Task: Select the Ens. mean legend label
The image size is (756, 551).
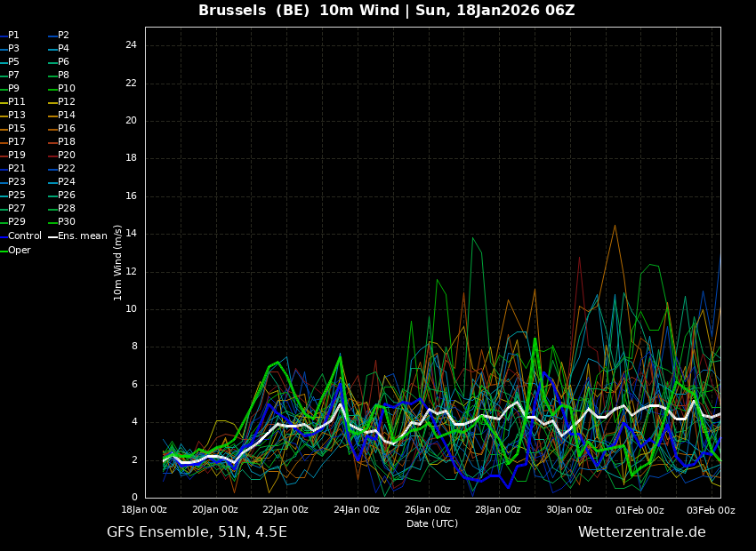Action: pyautogui.click(x=82, y=236)
